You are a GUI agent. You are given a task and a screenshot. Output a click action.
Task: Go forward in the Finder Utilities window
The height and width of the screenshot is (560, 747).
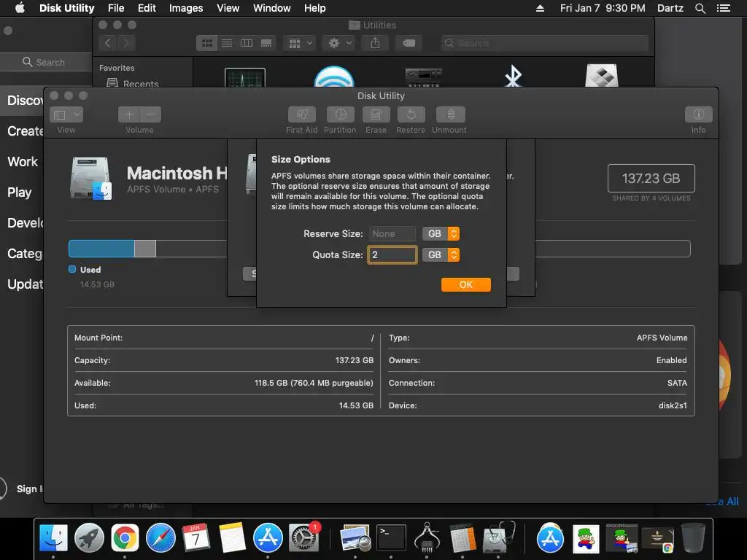tap(126, 43)
